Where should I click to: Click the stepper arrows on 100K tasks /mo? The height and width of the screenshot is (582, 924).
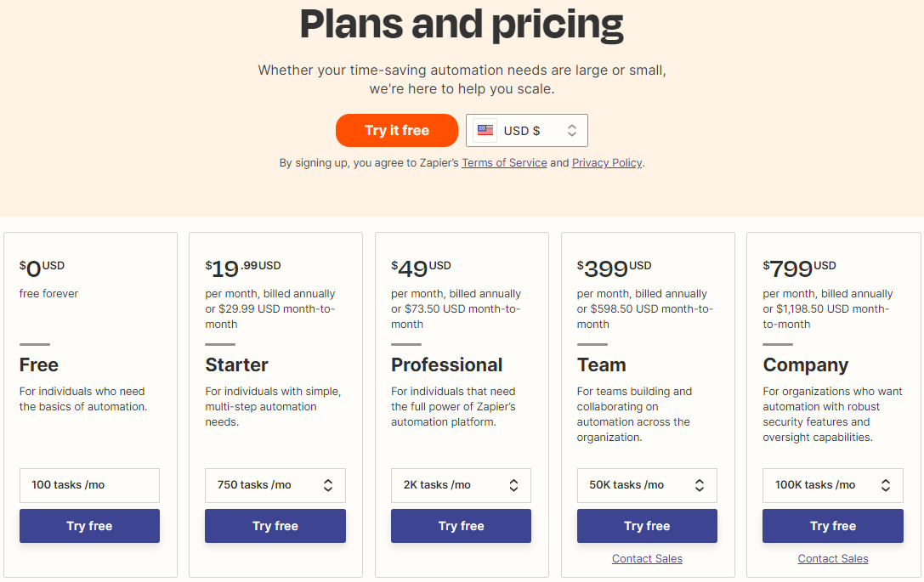(885, 485)
